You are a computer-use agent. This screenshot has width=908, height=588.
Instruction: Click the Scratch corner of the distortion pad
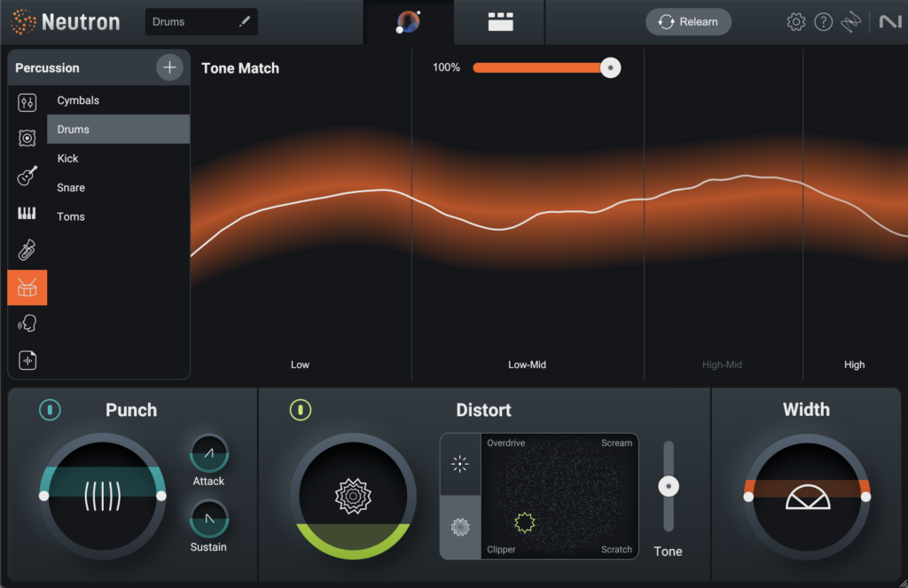pos(617,549)
